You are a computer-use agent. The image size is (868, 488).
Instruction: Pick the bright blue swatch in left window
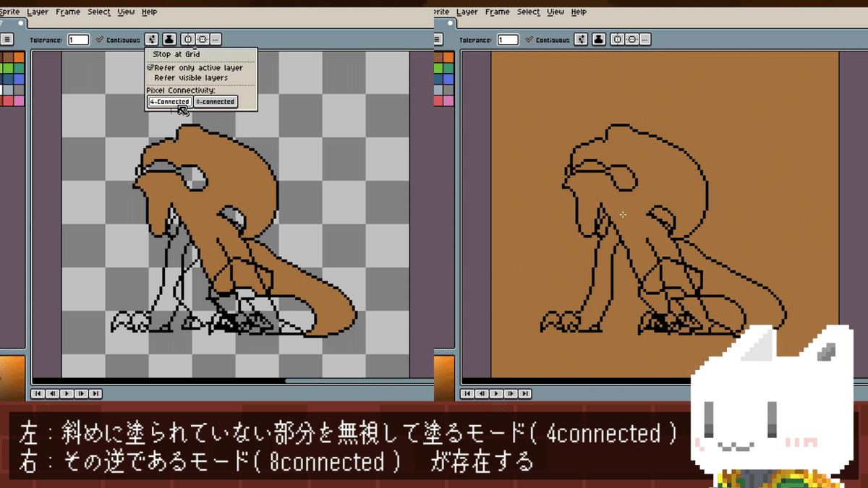19,79
